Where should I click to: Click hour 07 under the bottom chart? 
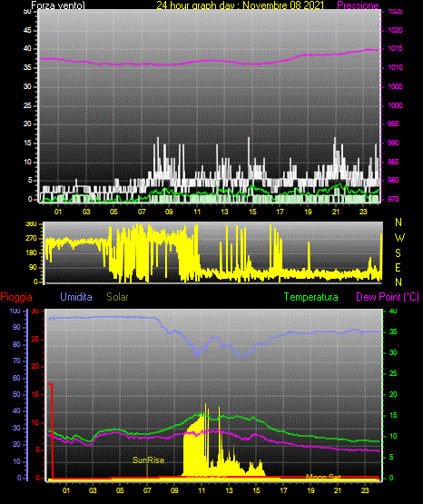point(147,490)
